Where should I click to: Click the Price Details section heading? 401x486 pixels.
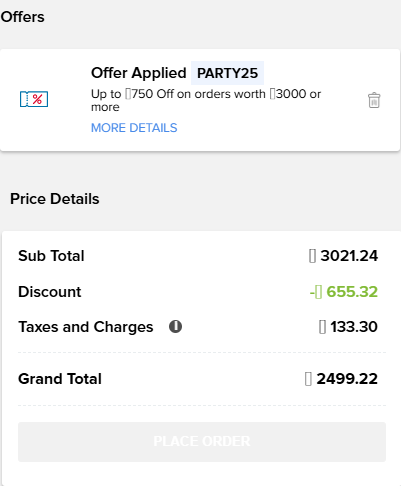pyautogui.click(x=55, y=199)
